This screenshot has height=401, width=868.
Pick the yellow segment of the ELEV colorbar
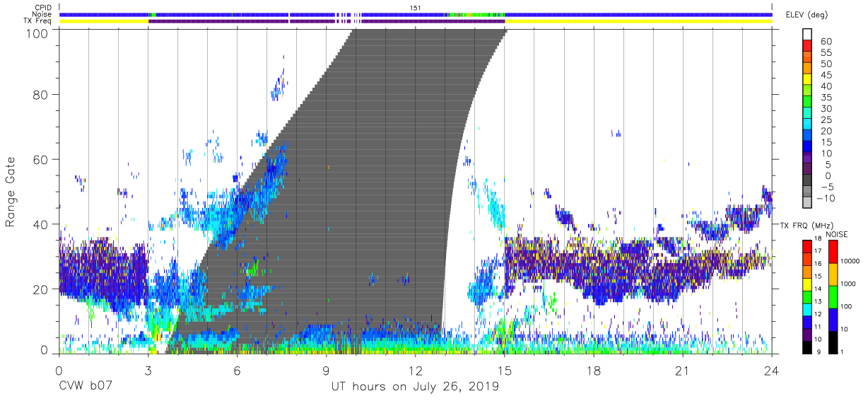coord(809,79)
